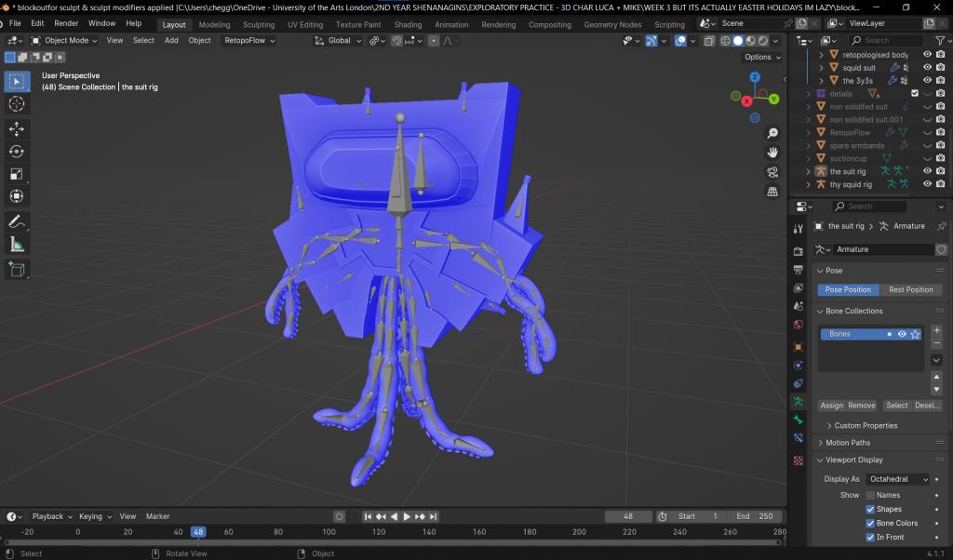Open the Render properties tab

point(799,251)
